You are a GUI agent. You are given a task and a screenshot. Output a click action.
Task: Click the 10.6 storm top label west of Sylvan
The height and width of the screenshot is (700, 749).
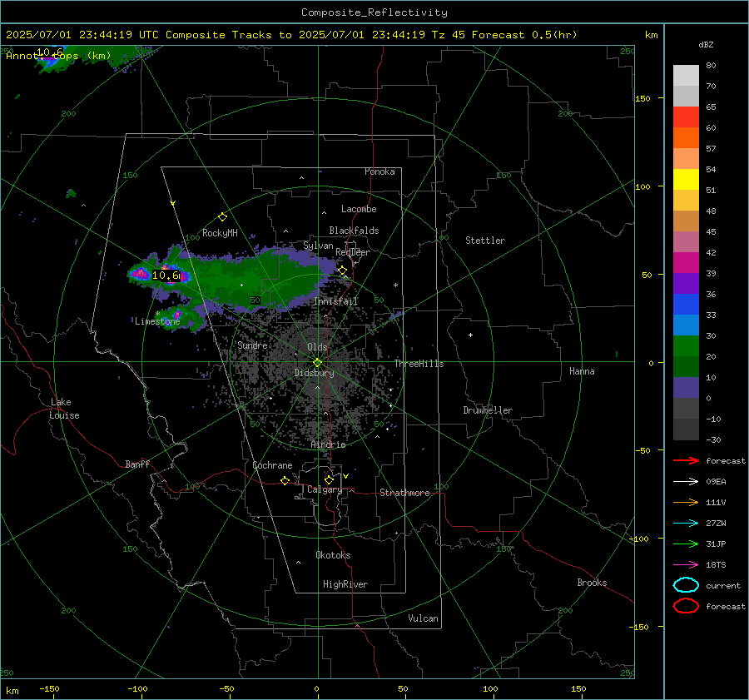[x=166, y=276]
